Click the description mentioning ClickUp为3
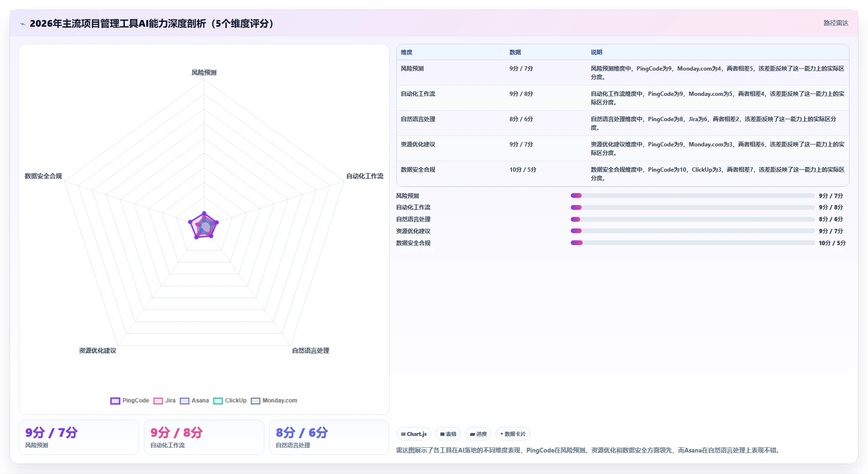 coord(717,174)
